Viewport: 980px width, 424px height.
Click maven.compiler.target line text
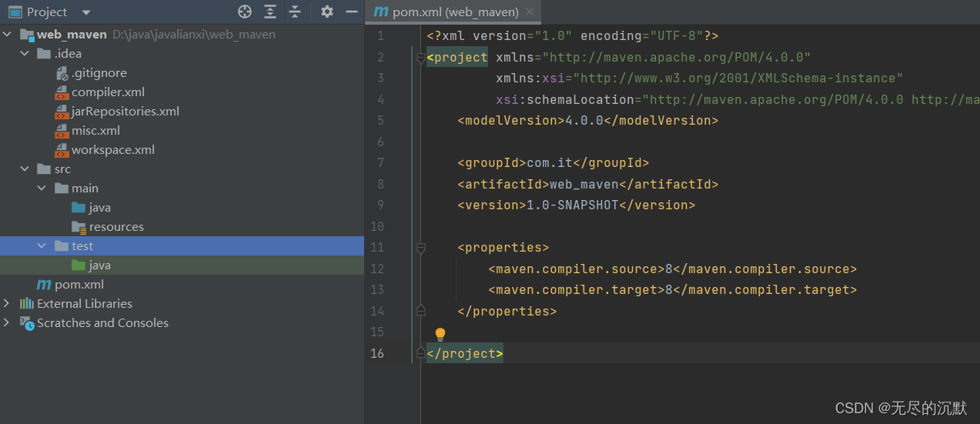tap(673, 290)
